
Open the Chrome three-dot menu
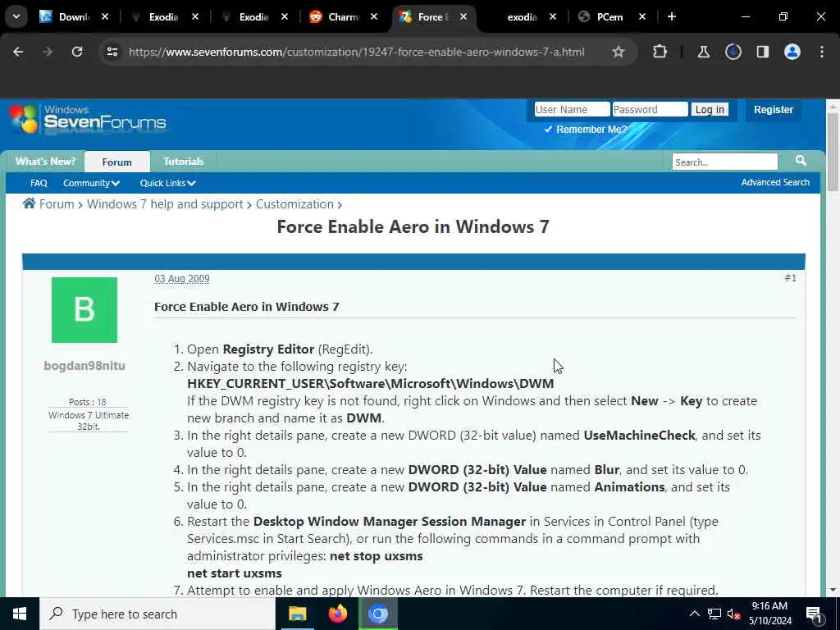tap(822, 52)
